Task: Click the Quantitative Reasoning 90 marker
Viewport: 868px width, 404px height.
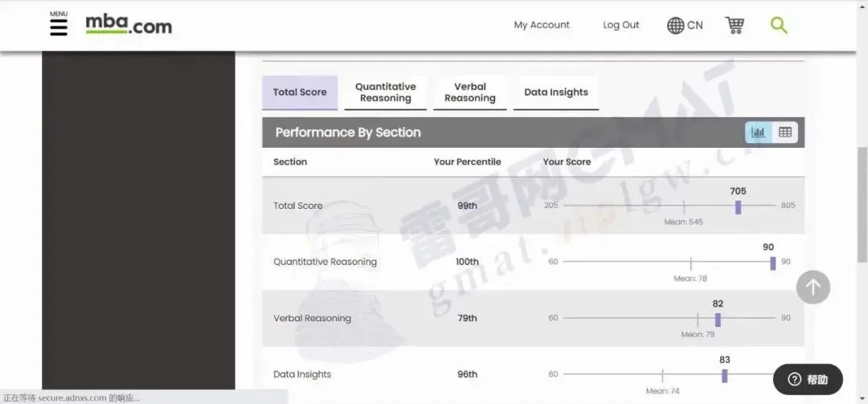Action: coord(773,263)
